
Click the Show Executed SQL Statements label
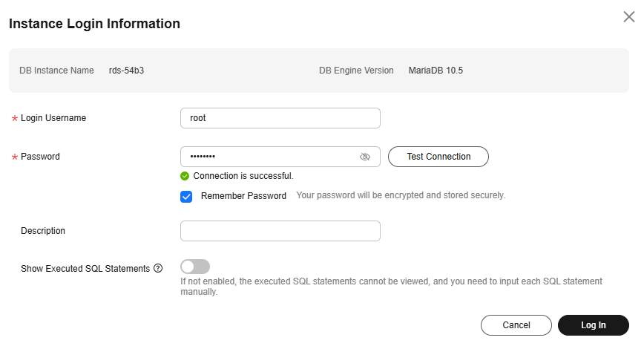pos(85,268)
